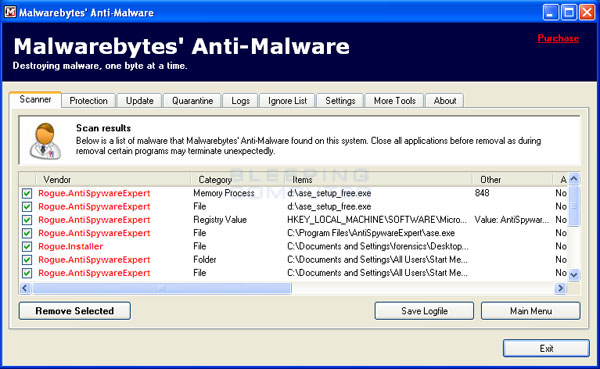
Task: Uncheck the Rogue.Installer row checkbox
Action: click(27, 247)
